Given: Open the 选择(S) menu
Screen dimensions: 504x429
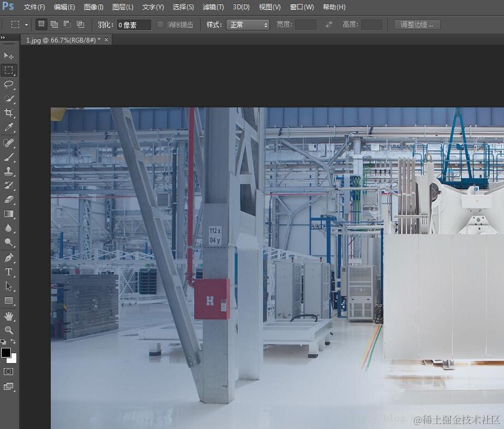Looking at the screenshot, I should 183,7.
